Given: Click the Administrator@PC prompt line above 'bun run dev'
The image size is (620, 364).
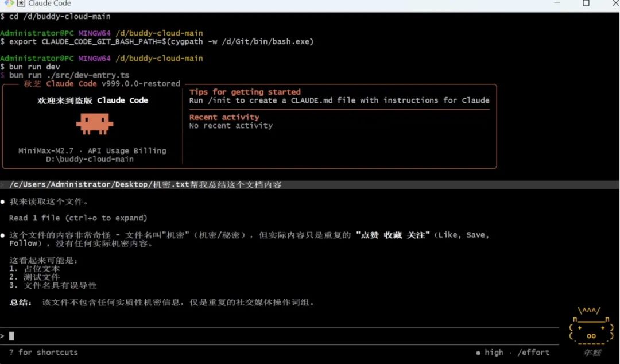Looking at the screenshot, I should [101, 59].
